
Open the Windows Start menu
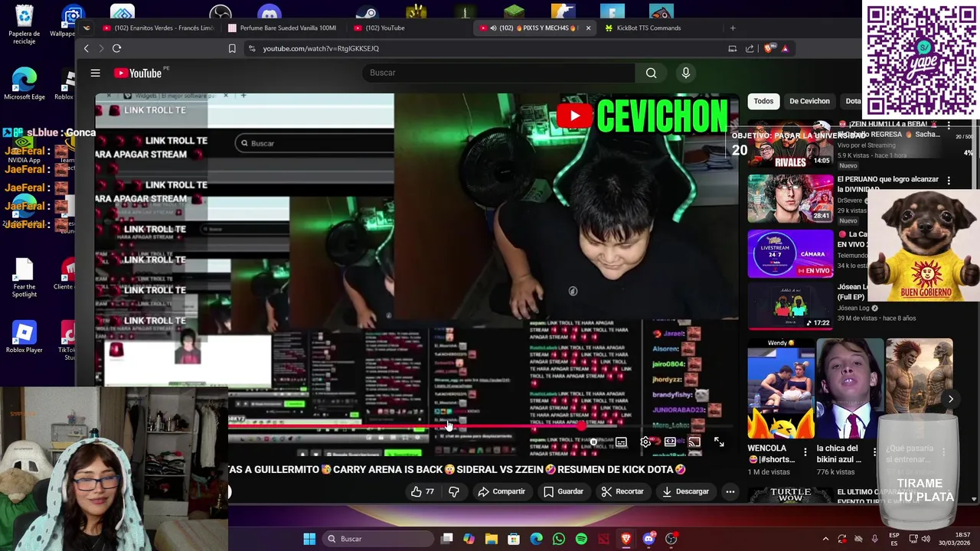click(x=309, y=539)
